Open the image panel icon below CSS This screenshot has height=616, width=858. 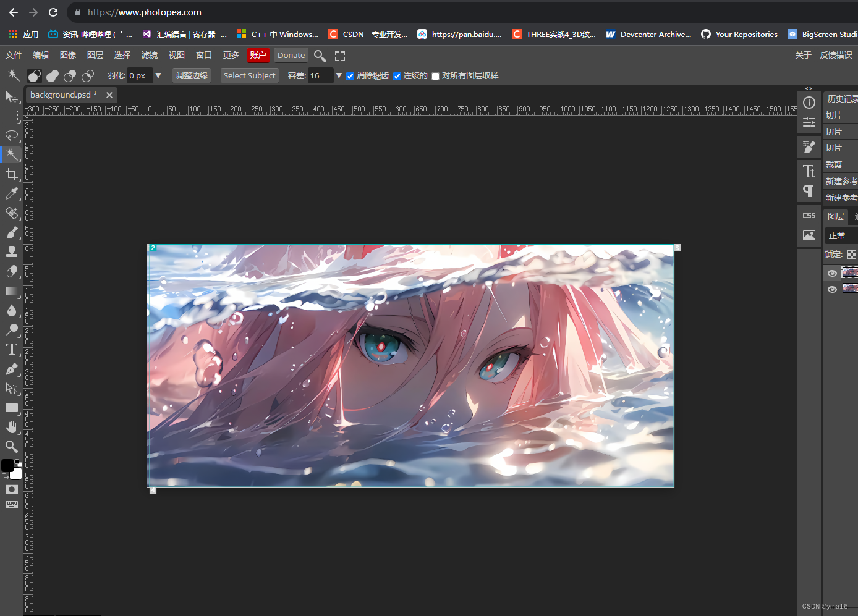coord(809,235)
